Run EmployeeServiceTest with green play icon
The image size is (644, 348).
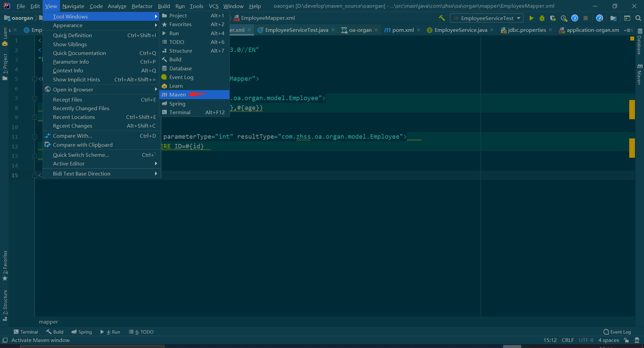[531, 18]
